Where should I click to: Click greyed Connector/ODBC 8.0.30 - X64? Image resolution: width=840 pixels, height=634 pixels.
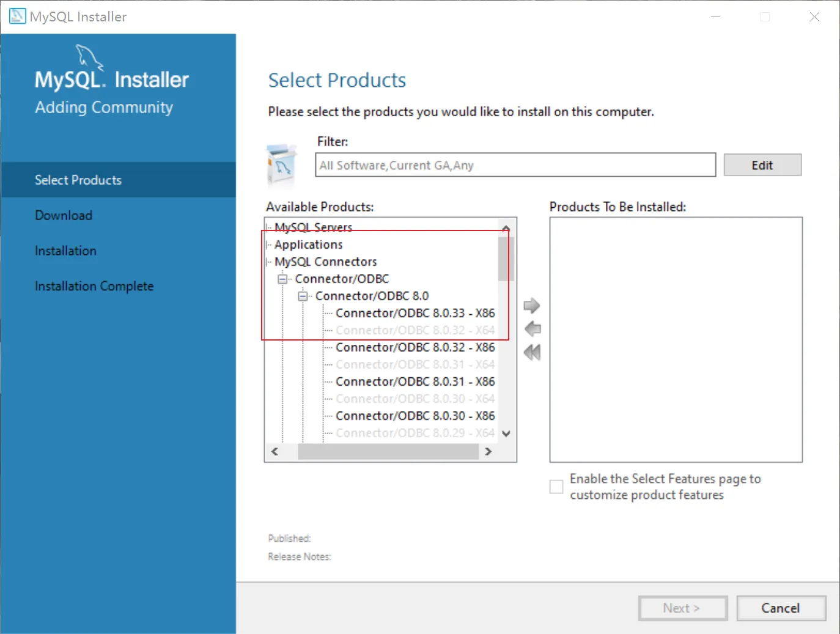coord(415,399)
